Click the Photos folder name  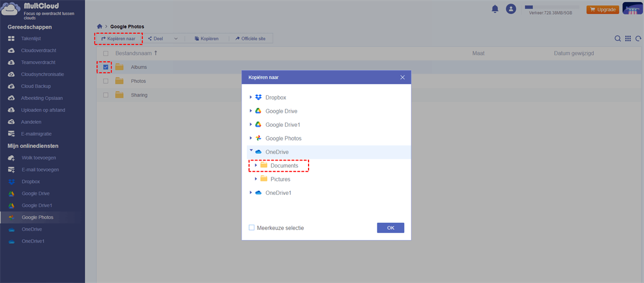[138, 81]
